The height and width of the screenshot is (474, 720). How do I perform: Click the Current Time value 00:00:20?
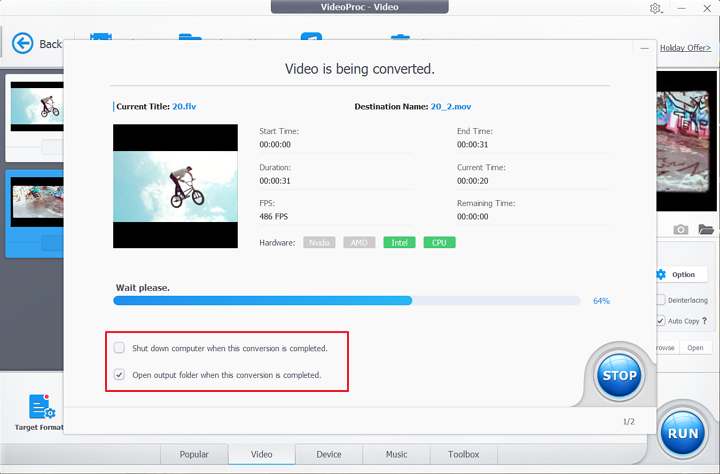pyautogui.click(x=472, y=181)
